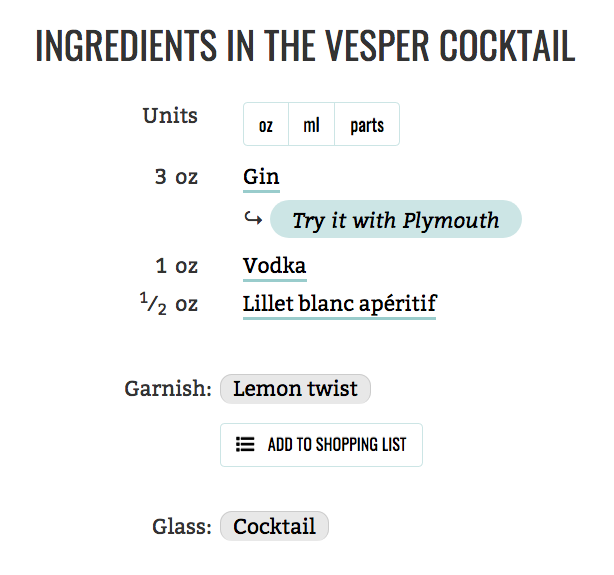Switch units to oz

click(x=266, y=125)
